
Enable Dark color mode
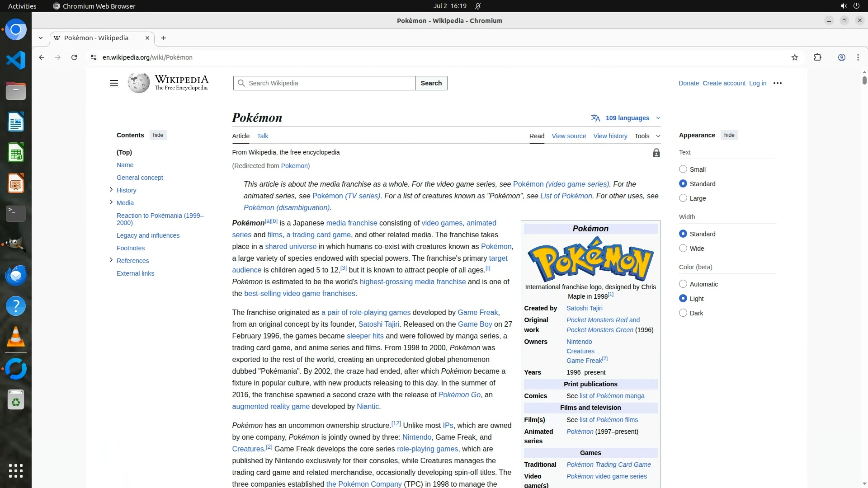683,313
